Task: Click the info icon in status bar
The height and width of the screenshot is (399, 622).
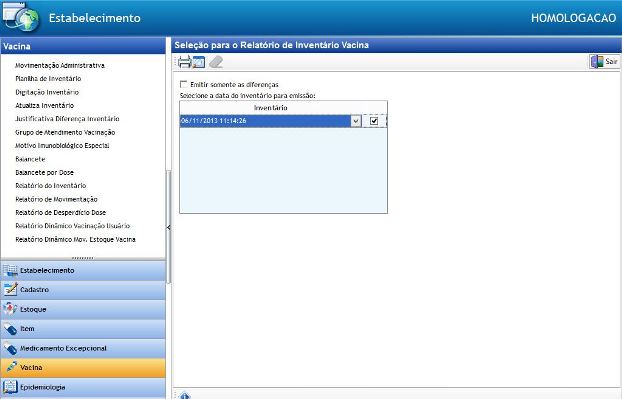Action: point(184,395)
